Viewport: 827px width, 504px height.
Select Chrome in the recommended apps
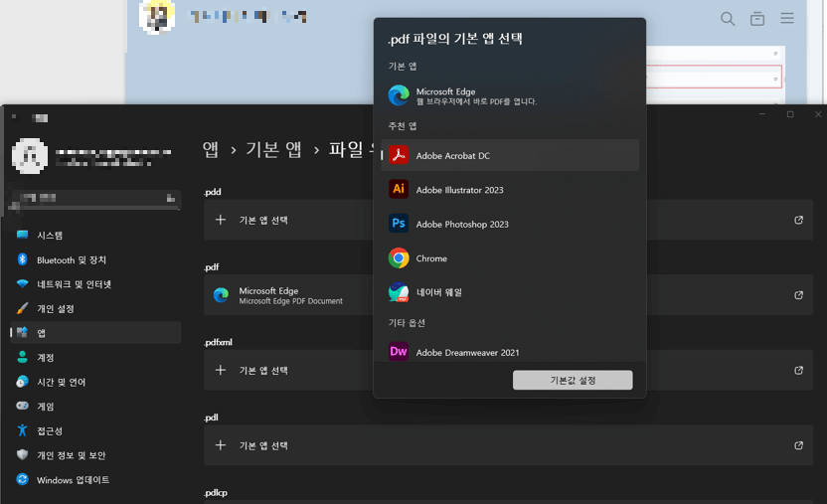pos(510,258)
